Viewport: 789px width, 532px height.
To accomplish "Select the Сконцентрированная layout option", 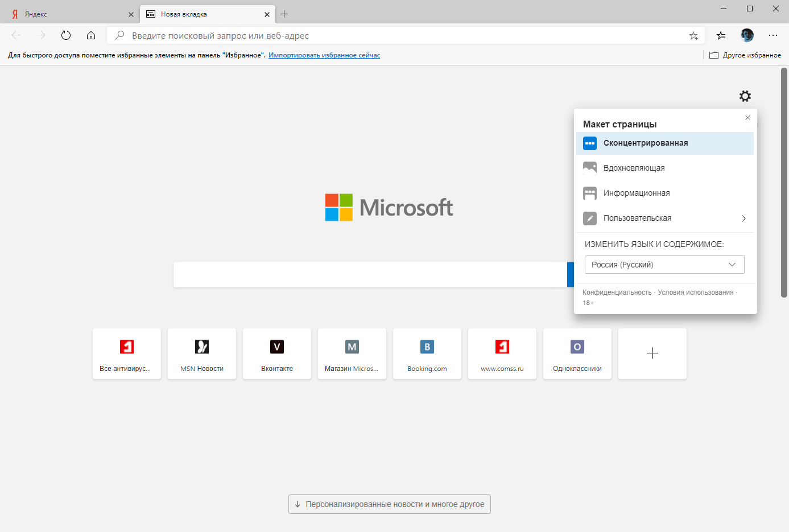I will click(x=665, y=143).
